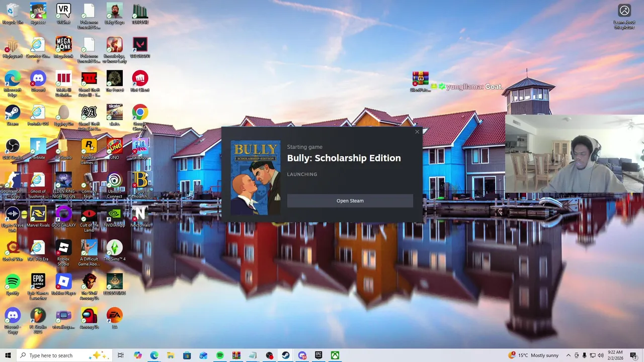Open the Epic Games Launcher desktop icon
This screenshot has width=644, height=362.
(x=38, y=286)
